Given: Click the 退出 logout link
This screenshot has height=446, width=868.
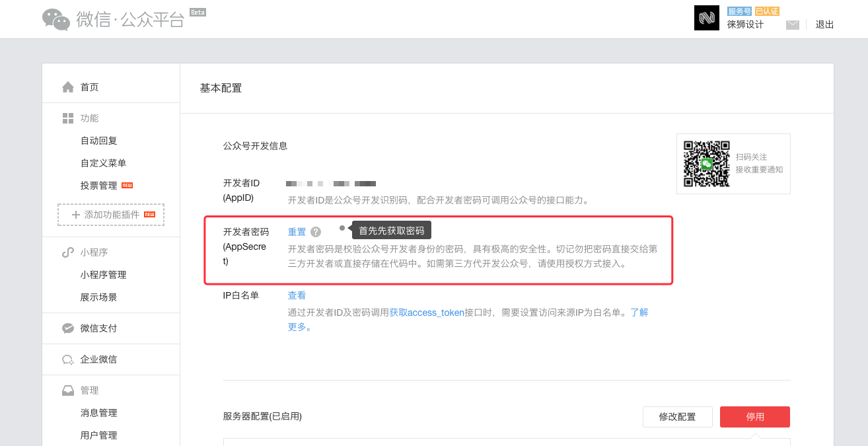Looking at the screenshot, I should coord(824,24).
